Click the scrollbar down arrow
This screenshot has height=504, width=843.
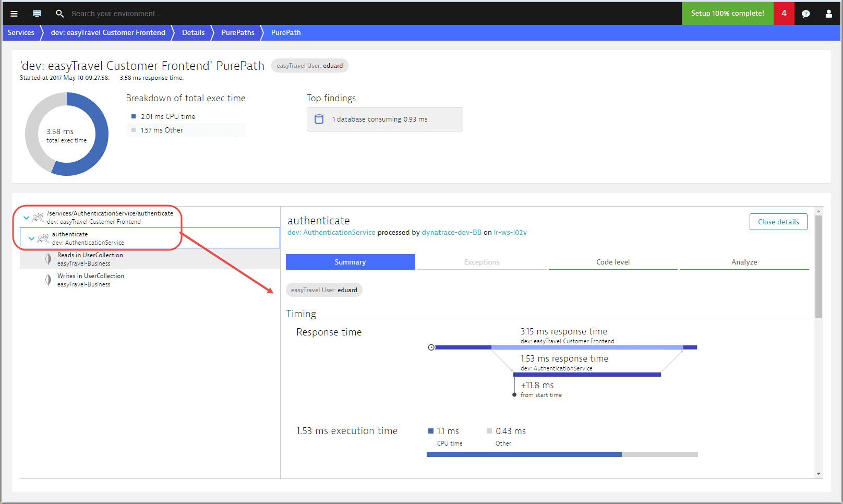[x=818, y=474]
